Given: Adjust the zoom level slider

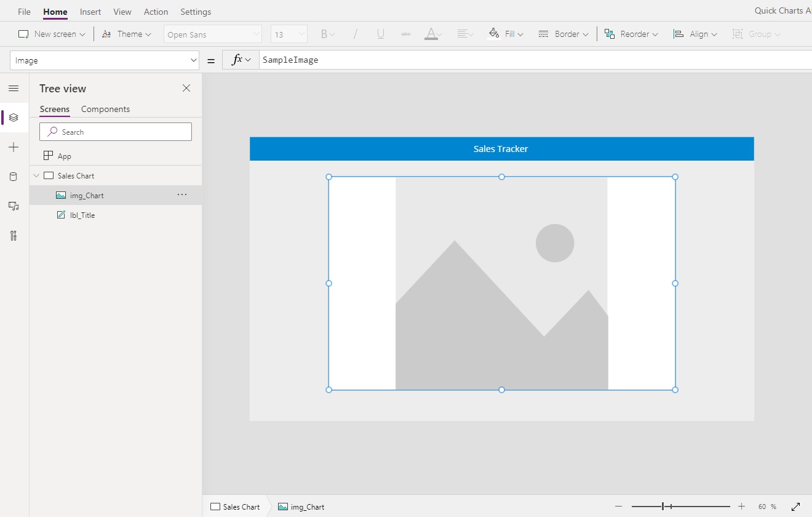Looking at the screenshot, I should (x=663, y=507).
